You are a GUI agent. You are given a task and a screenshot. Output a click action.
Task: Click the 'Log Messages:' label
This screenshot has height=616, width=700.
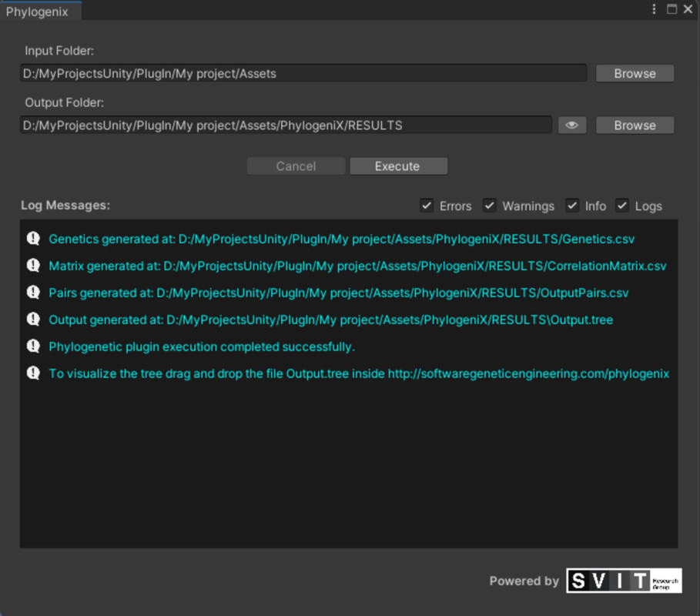tap(65, 206)
